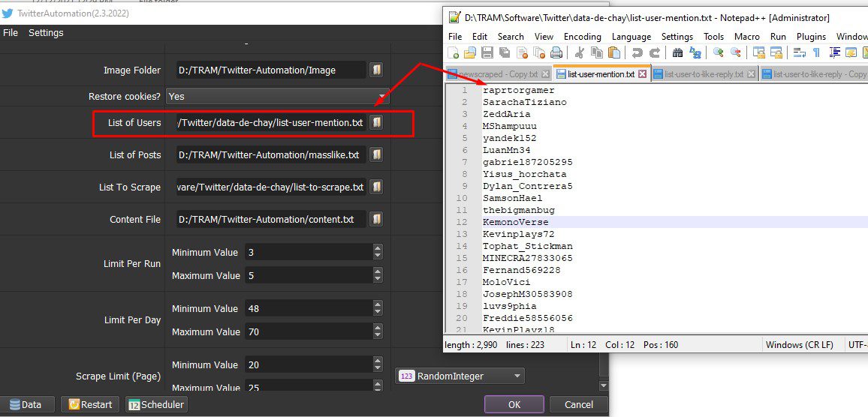The width and height of the screenshot is (868, 417).
Task: Click the List of Posts path field
Action: tap(271, 154)
